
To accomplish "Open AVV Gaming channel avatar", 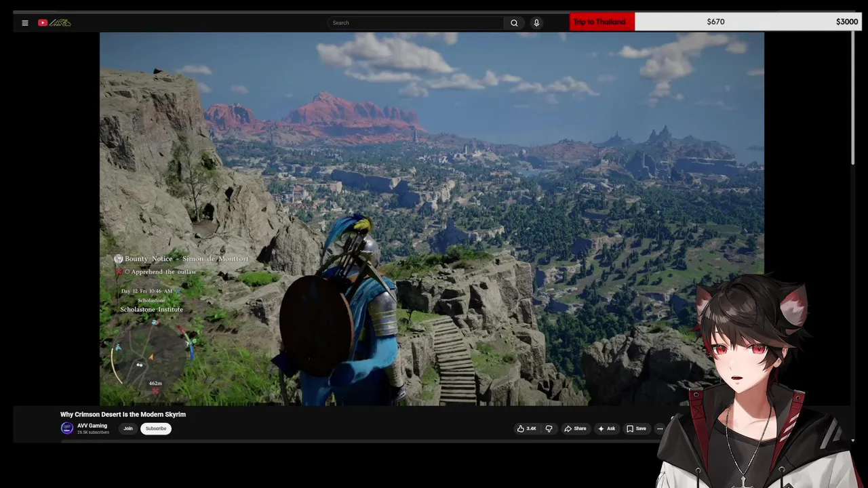I will coord(67,428).
